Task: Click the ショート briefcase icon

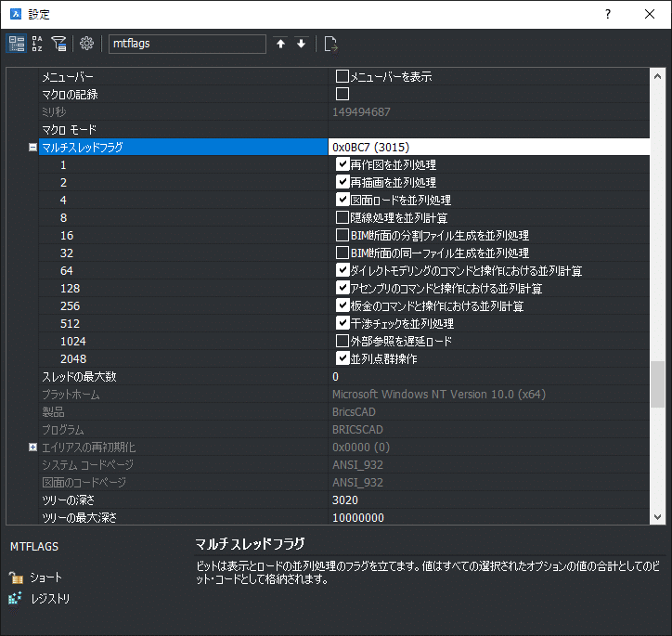Action: 17,578
